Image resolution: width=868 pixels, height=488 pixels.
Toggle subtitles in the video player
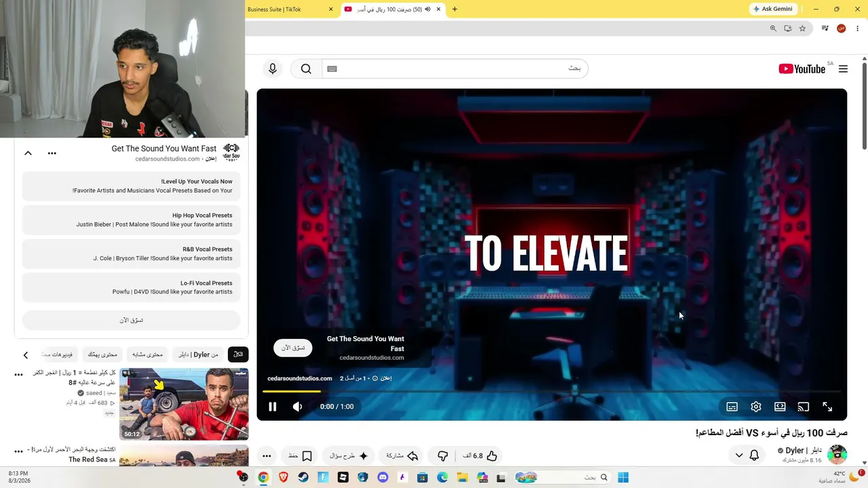pyautogui.click(x=732, y=407)
